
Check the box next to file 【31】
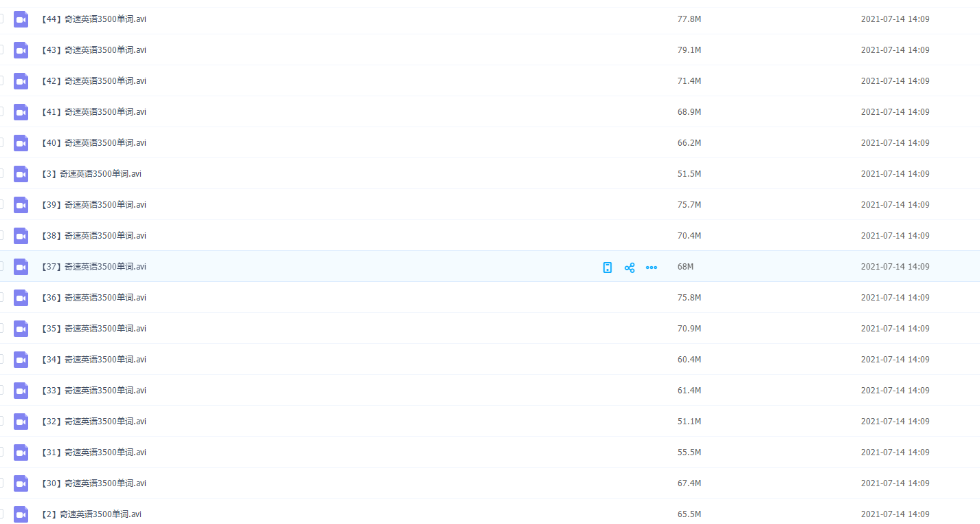pyautogui.click(x=1, y=452)
